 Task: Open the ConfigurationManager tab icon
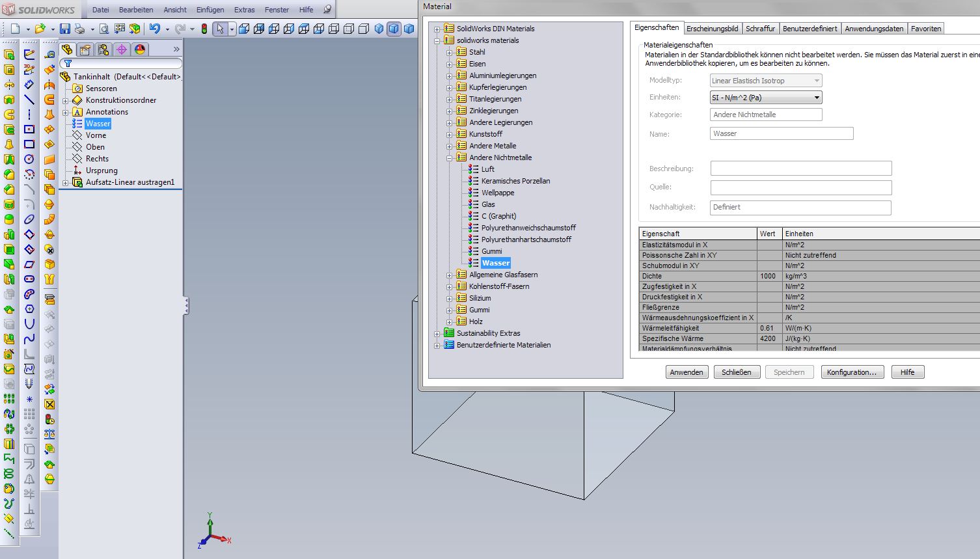(103, 49)
